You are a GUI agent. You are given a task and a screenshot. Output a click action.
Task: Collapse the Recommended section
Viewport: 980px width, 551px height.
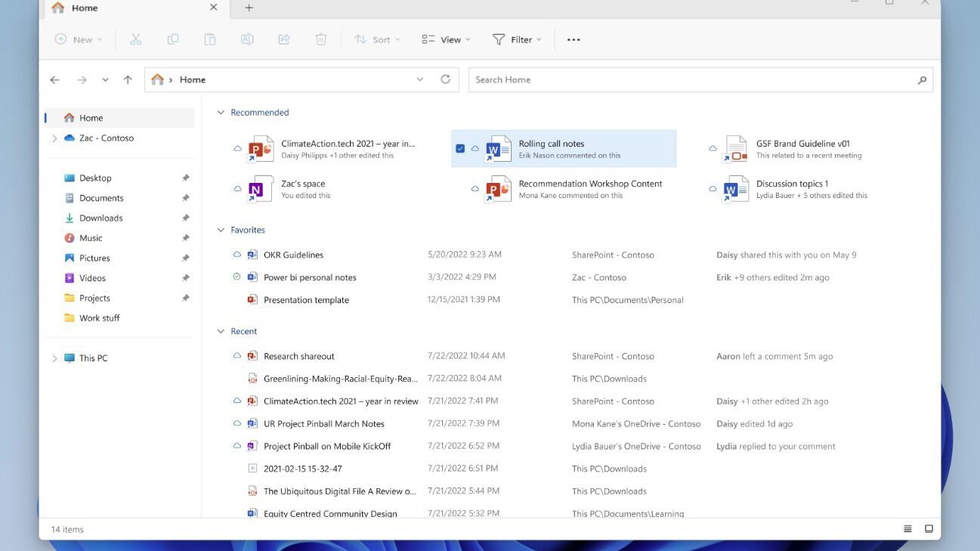tap(221, 113)
